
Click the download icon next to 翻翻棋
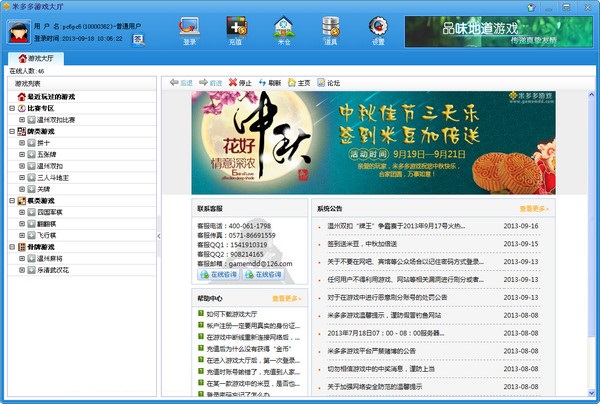[x=31, y=224]
